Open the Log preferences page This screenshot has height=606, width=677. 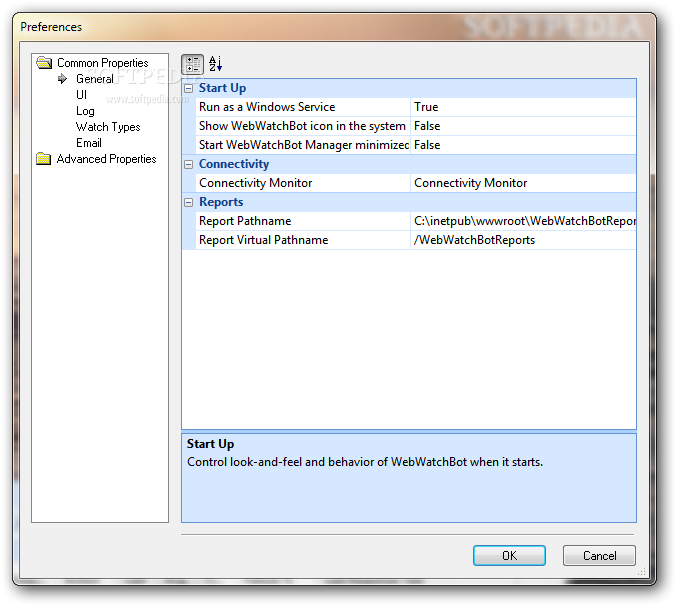85,111
